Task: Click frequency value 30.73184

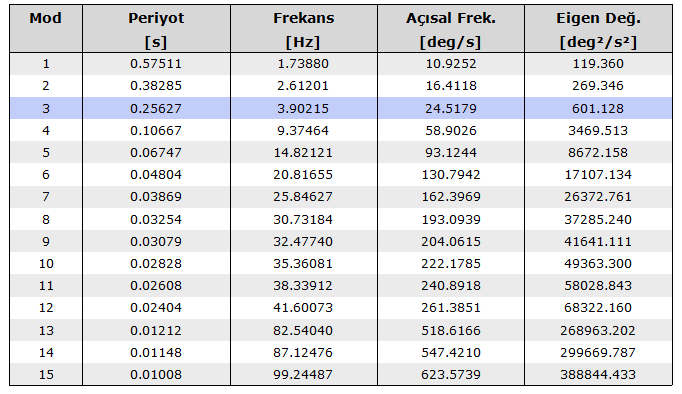Action: (303, 220)
